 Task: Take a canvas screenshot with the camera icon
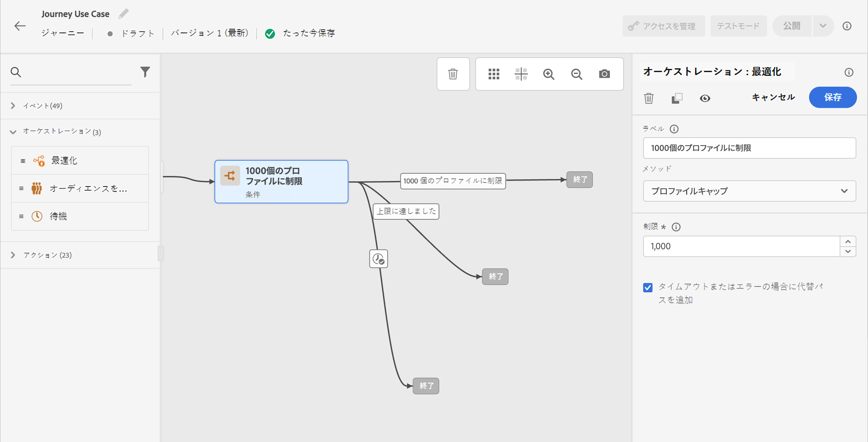click(604, 74)
